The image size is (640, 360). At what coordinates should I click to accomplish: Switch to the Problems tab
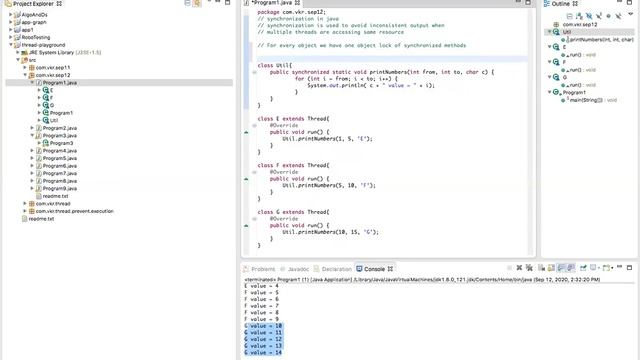[259, 269]
